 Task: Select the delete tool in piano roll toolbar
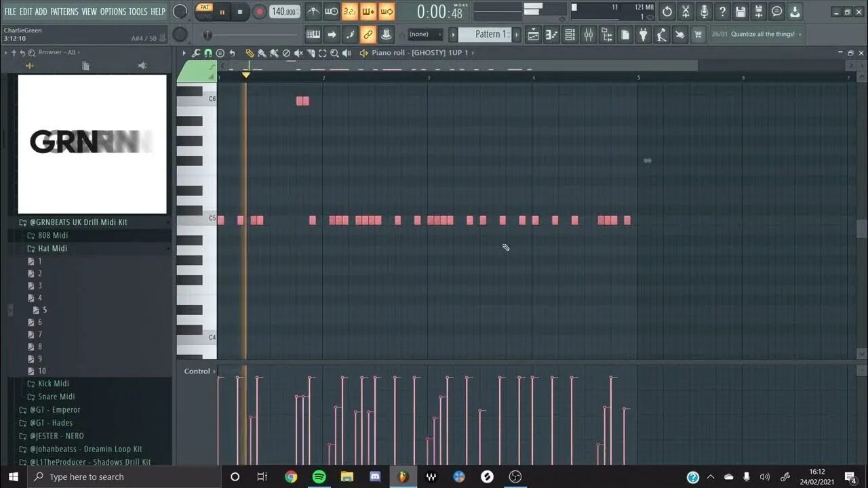286,52
